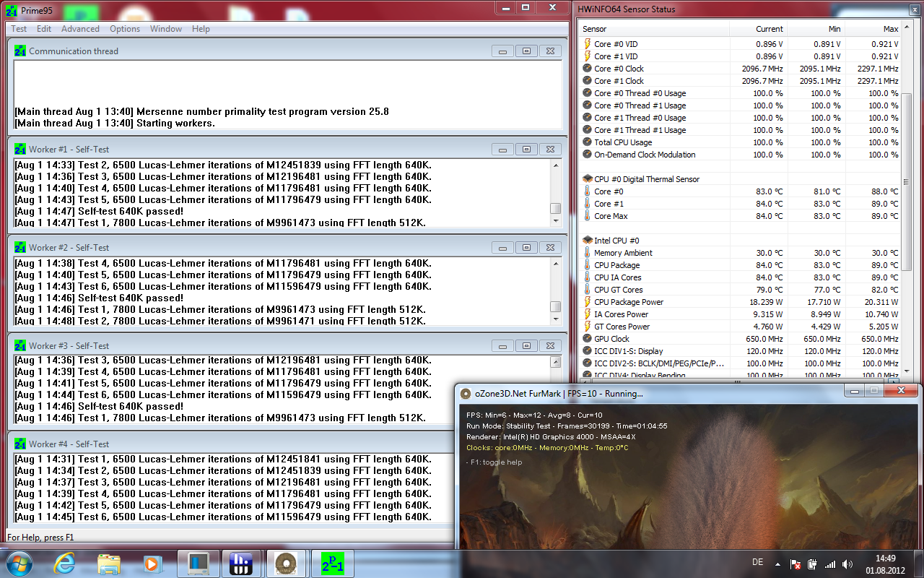Click the Worker #4 - Self-Test window icon
924x578 pixels.
pos(20,444)
